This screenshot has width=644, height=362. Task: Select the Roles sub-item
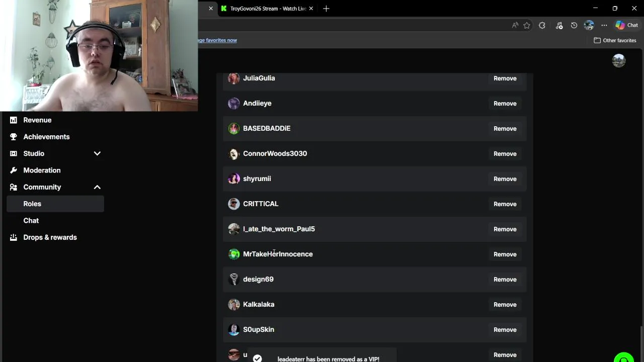pos(55,204)
